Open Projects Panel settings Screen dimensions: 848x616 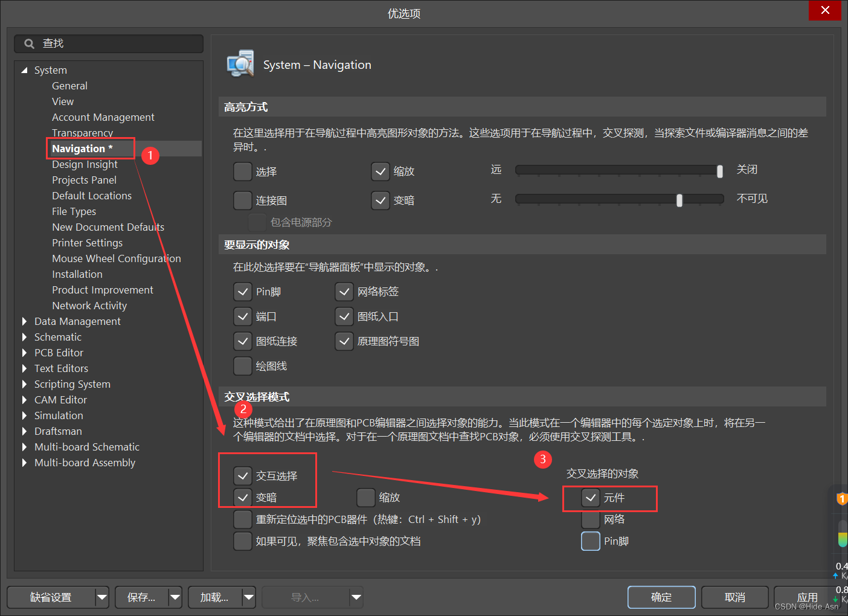[x=84, y=180]
